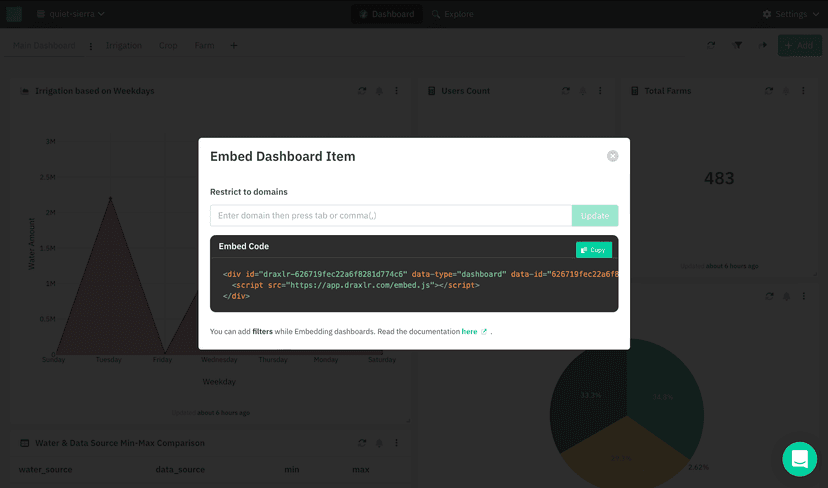Open alerts bell on Users Count card
The width and height of the screenshot is (828, 488).
coord(582,91)
